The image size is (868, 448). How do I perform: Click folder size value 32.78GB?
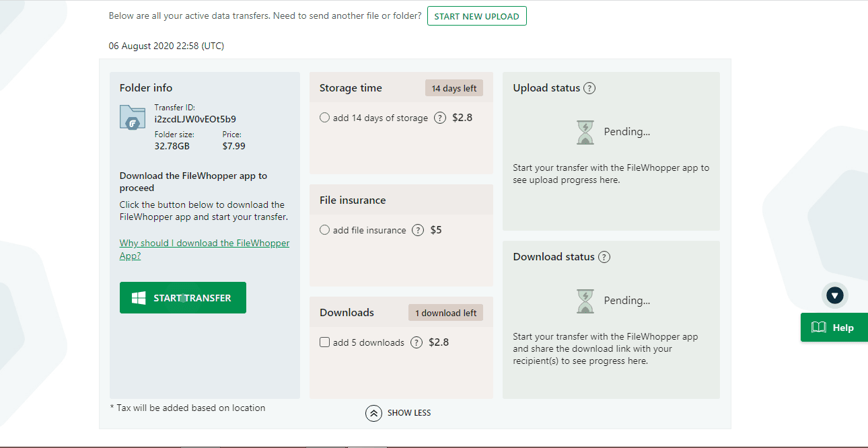(174, 145)
